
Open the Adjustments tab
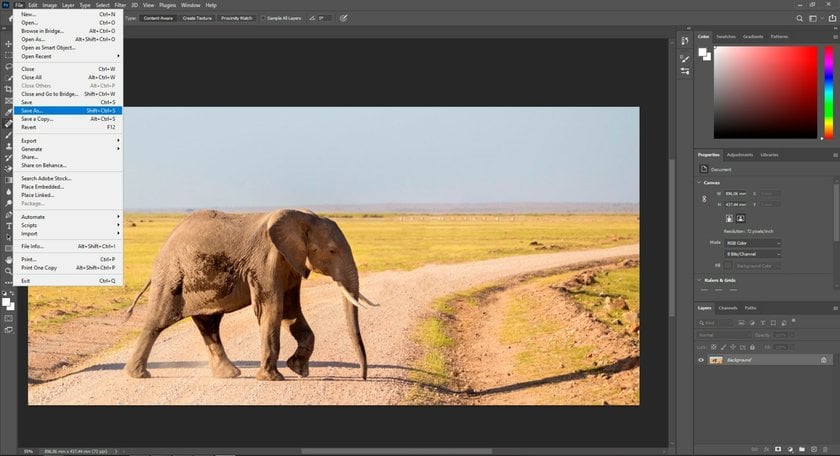point(740,155)
